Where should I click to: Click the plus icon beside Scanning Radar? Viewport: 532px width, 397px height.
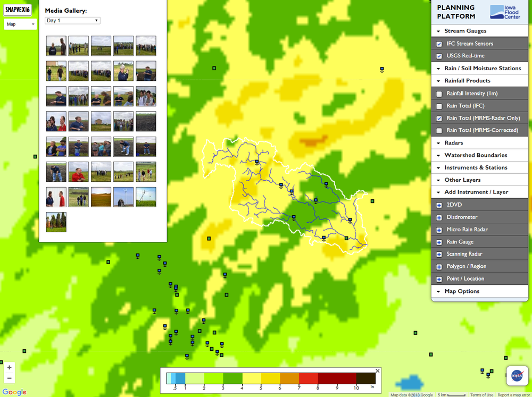click(439, 254)
